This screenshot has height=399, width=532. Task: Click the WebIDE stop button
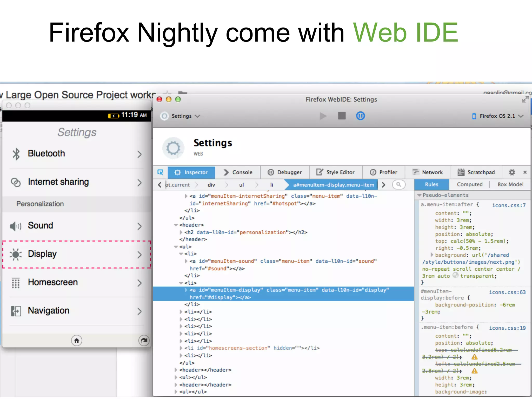(x=342, y=116)
